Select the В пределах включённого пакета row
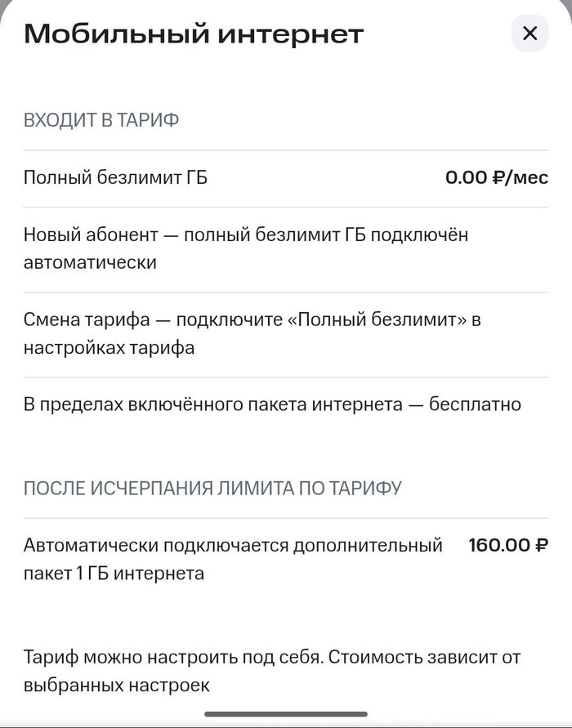Image resolution: width=572 pixels, height=728 pixels. click(x=272, y=404)
